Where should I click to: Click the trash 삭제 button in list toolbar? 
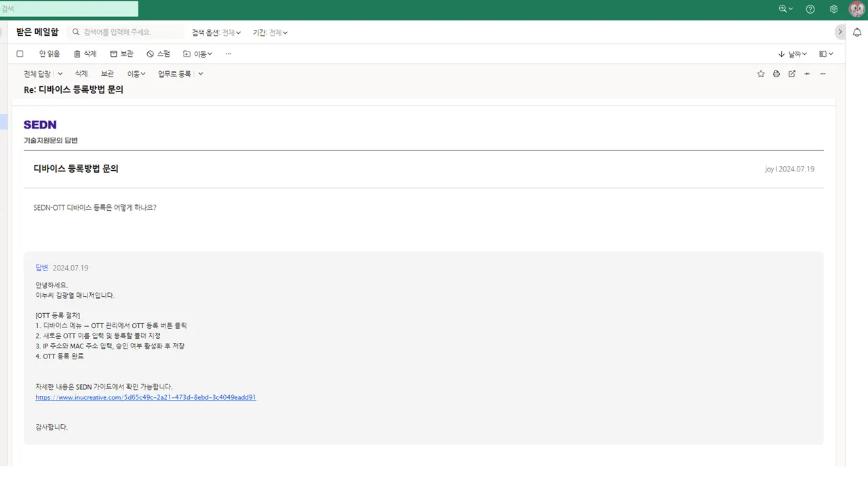point(85,54)
